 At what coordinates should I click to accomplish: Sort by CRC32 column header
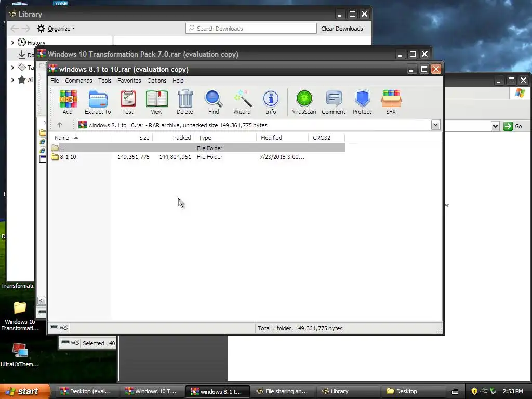[327, 137]
